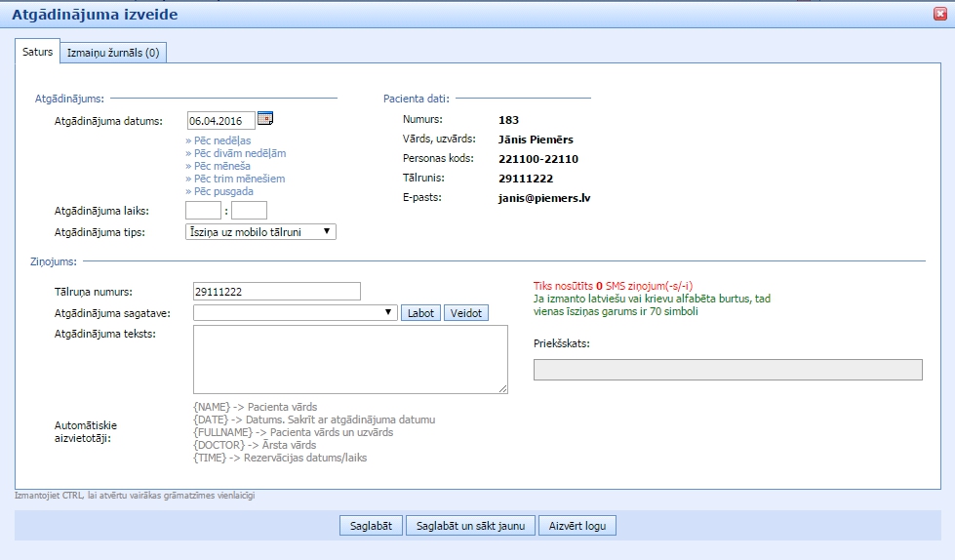Close the Atgādinājuma izveide dialog
955x560 pixels.
tap(939, 12)
